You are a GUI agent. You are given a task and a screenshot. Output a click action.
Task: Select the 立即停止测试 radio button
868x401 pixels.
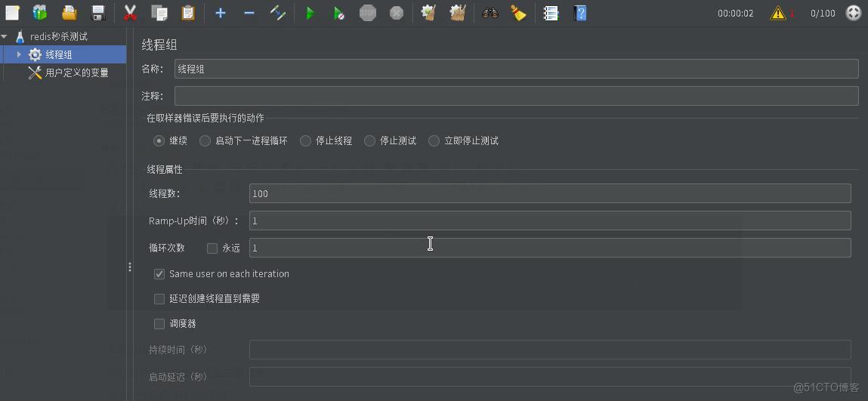pyautogui.click(x=434, y=140)
